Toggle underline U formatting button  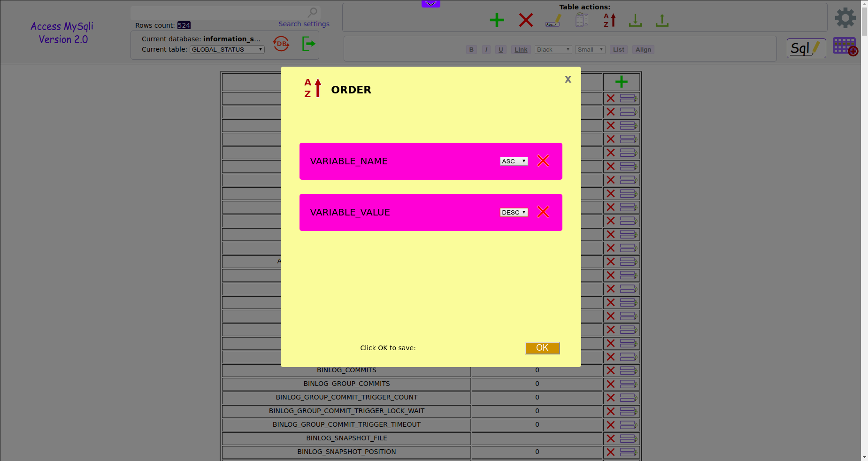(x=501, y=50)
